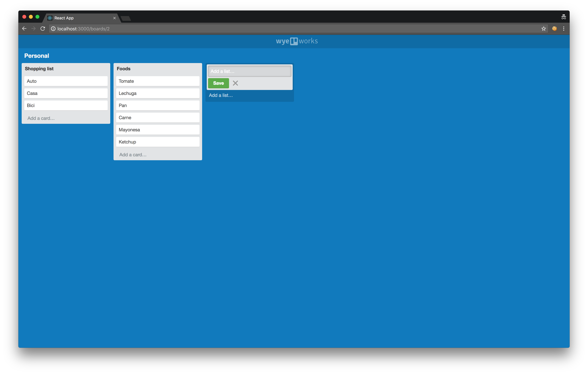Click Add a card in Shopping list

point(41,118)
